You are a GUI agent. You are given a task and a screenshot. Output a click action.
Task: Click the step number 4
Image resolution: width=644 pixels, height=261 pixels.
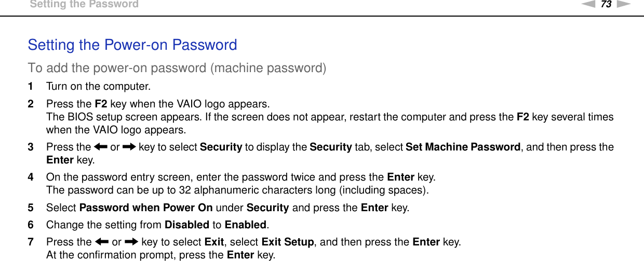point(31,177)
